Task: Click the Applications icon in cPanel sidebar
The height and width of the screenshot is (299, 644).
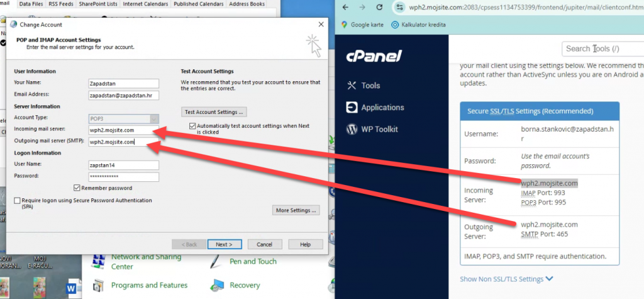Action: (x=352, y=108)
